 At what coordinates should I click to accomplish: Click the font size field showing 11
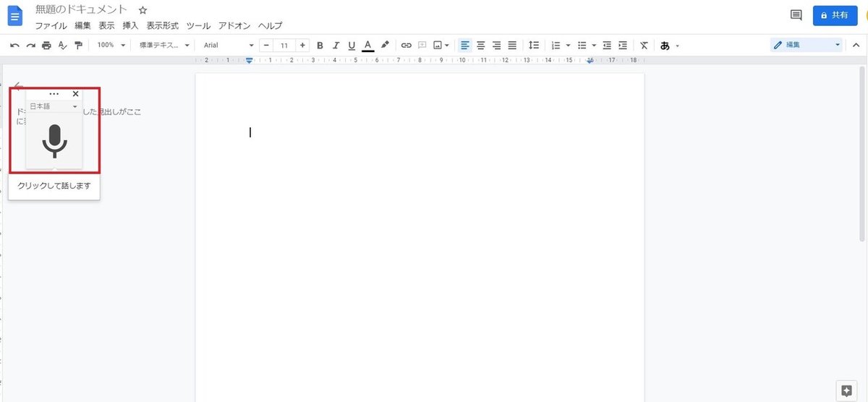(x=284, y=45)
